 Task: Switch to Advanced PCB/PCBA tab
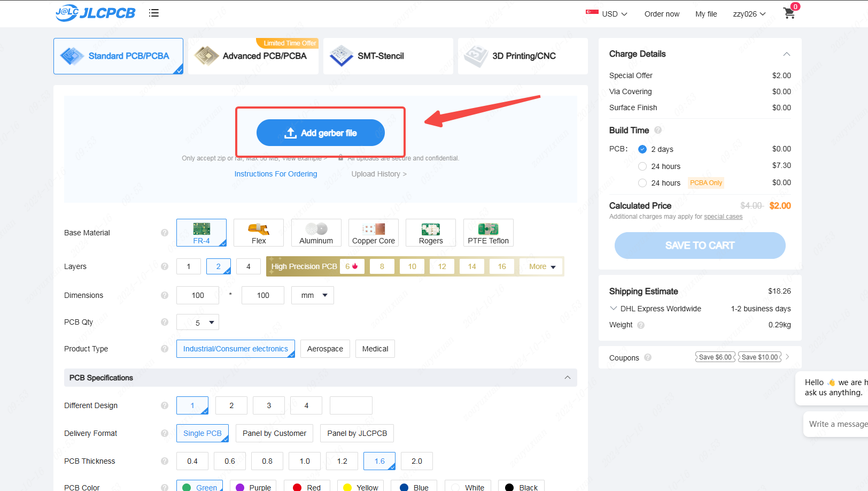coord(253,56)
